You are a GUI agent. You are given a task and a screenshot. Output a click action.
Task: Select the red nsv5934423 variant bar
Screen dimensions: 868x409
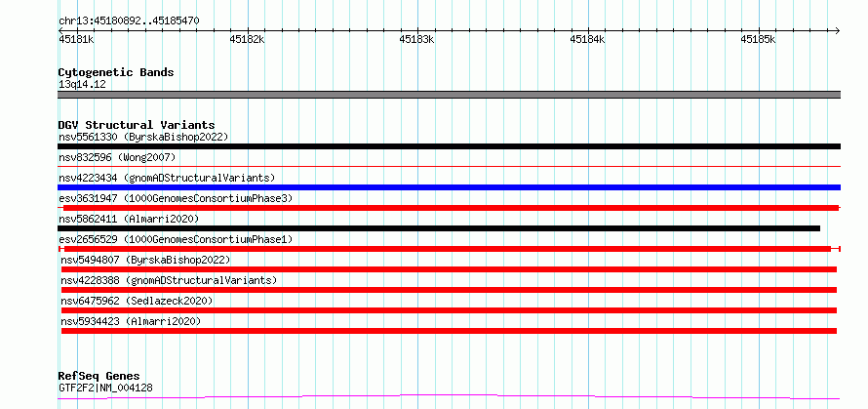pos(449,331)
